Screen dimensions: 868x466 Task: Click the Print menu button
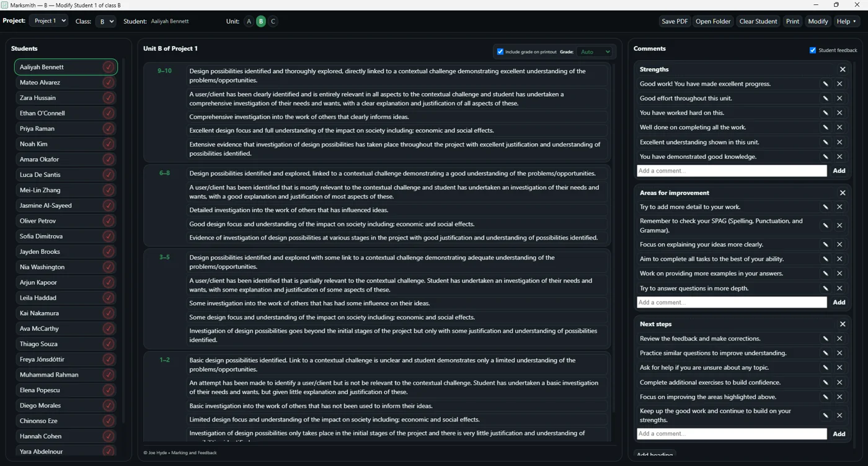click(x=792, y=22)
